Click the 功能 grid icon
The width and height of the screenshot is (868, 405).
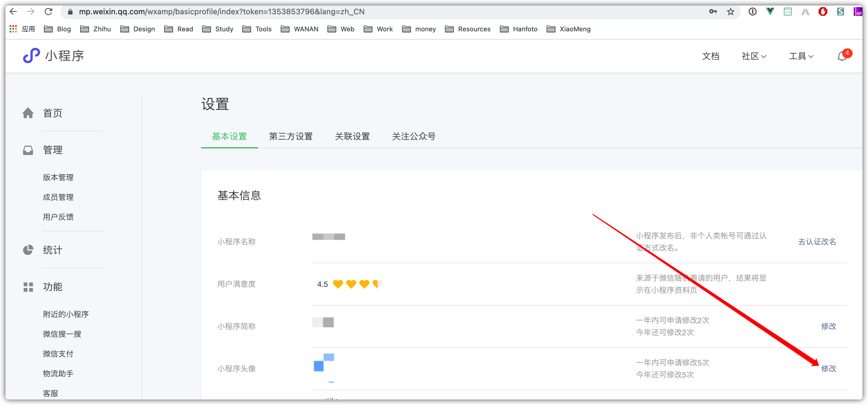click(28, 287)
